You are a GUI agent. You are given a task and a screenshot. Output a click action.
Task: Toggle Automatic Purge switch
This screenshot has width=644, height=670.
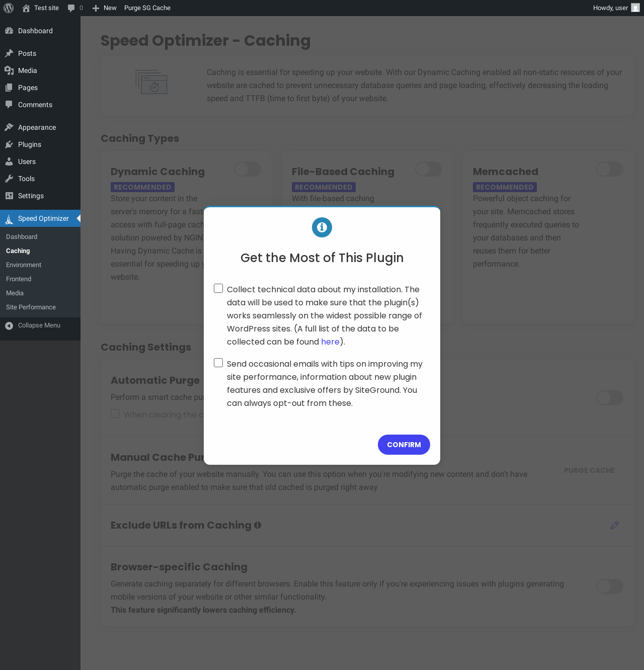(610, 398)
